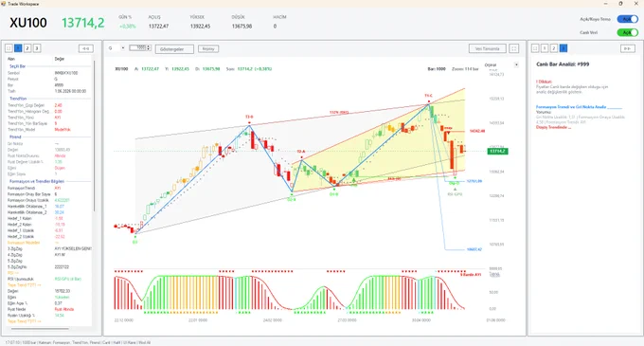Click the XU100 symbol title in header

point(28,23)
